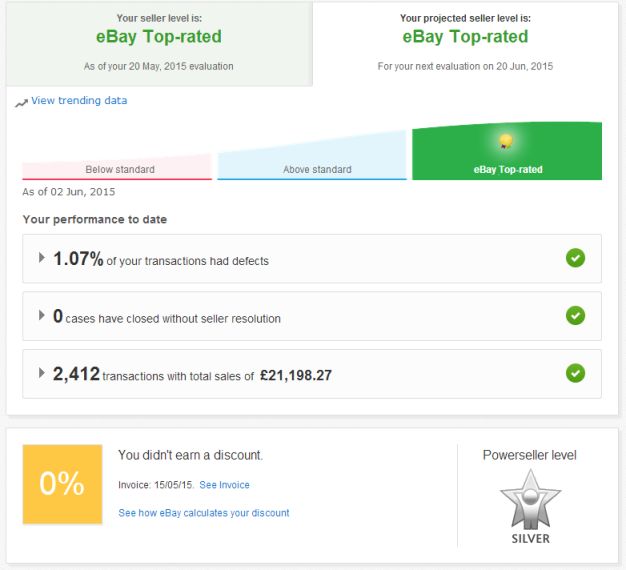Viewport: 626px width, 570px height.
Task: Click the trending arrow icon beside View trending data
Action: [x=21, y=103]
